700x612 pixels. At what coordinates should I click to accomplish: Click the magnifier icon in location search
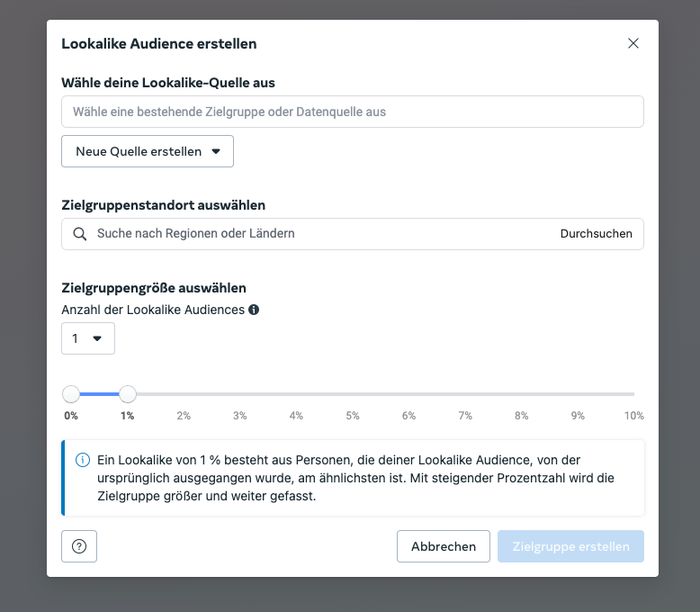80,234
